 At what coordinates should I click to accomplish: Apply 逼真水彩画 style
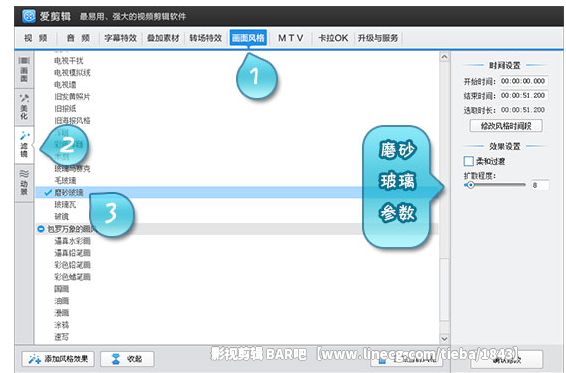tap(72, 241)
